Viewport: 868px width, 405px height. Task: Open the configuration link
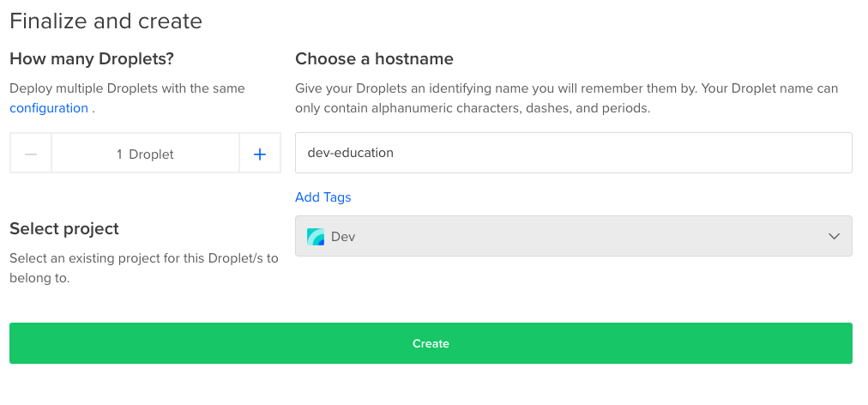pos(49,108)
